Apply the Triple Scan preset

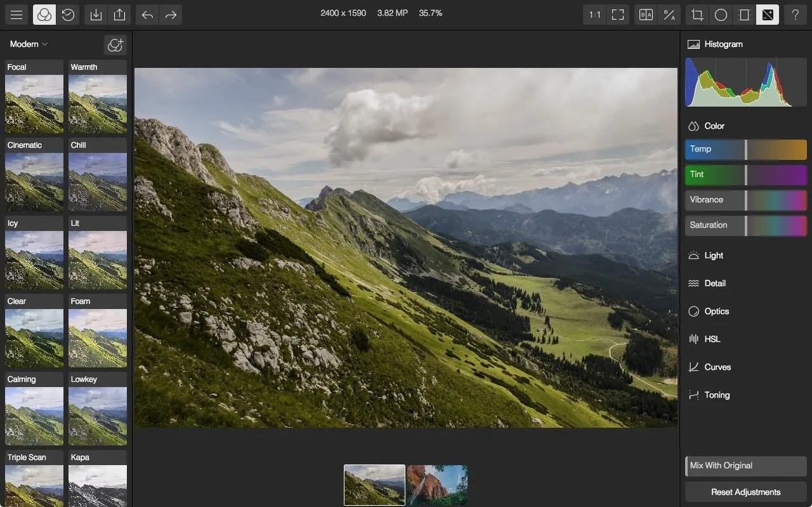point(34,478)
